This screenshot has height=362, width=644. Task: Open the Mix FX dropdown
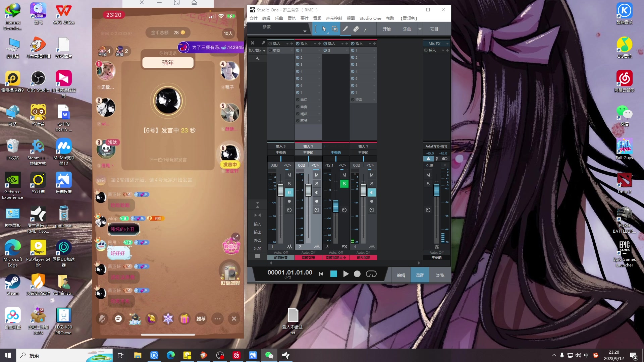pos(447,44)
